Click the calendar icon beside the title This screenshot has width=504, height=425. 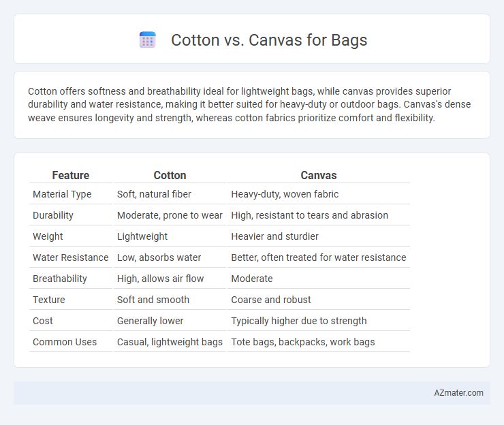[x=148, y=40]
